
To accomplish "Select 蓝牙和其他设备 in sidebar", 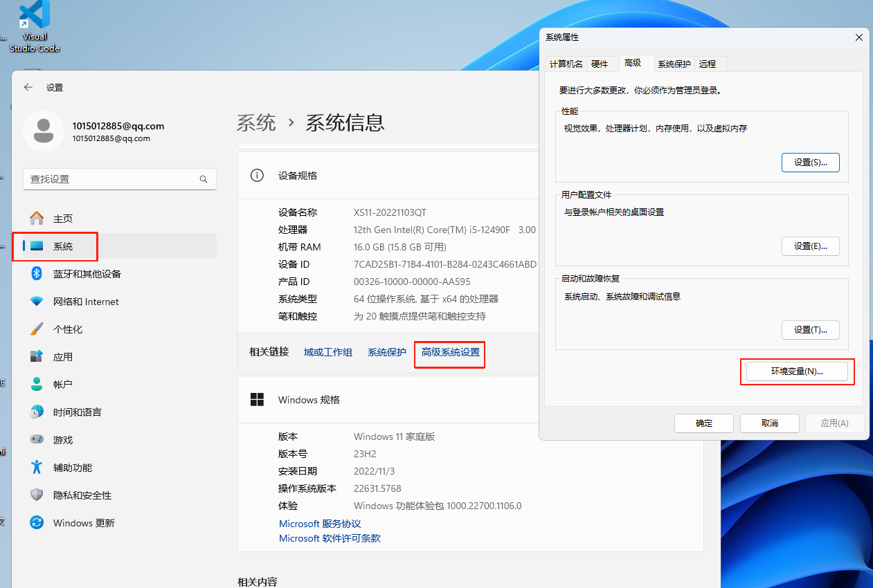I will coord(87,274).
